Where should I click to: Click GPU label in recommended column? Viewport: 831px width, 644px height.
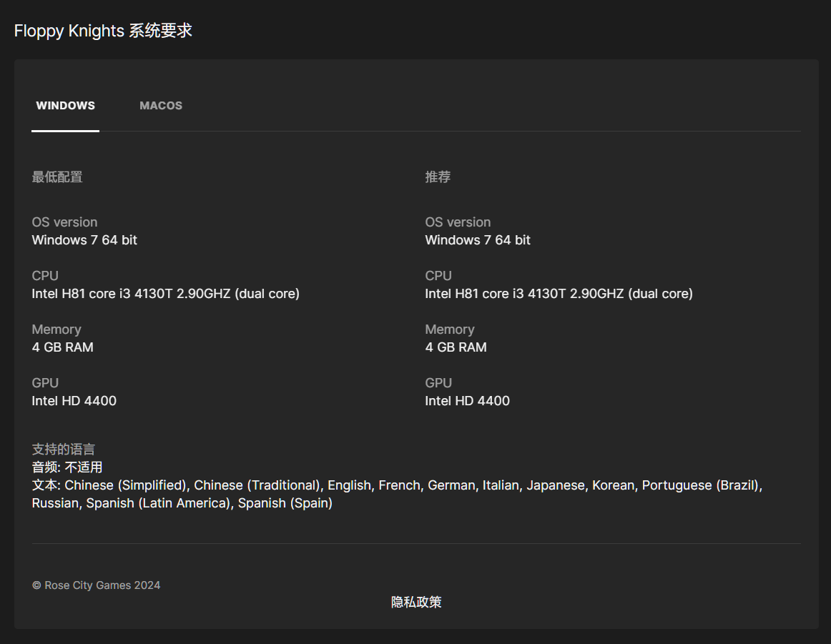click(438, 383)
